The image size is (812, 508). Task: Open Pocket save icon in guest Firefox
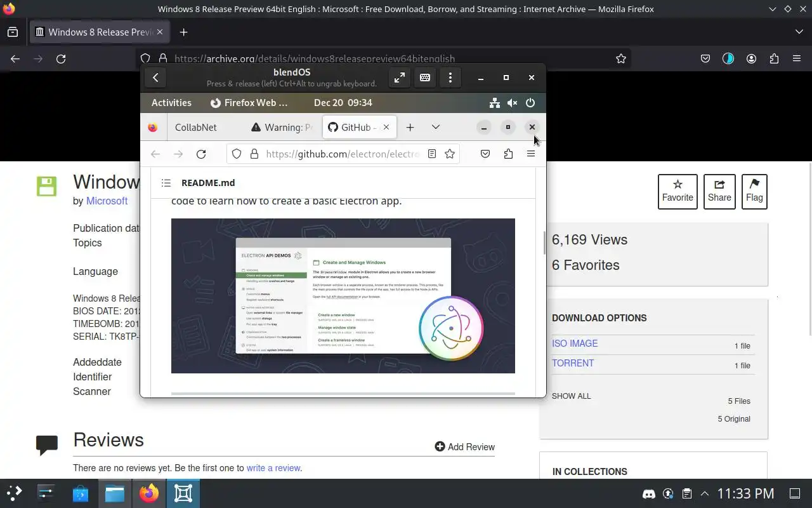pos(485,154)
